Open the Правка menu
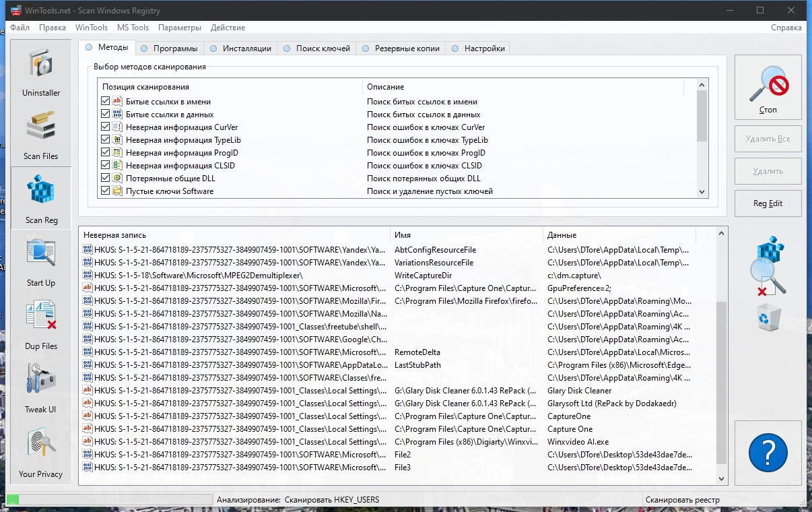Image resolution: width=812 pixels, height=512 pixels. coord(53,28)
